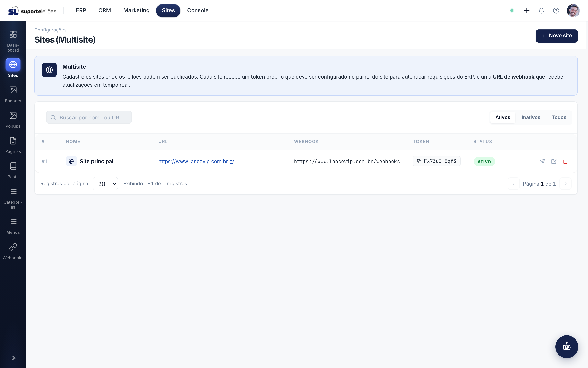Click the NOME column header

click(x=73, y=142)
